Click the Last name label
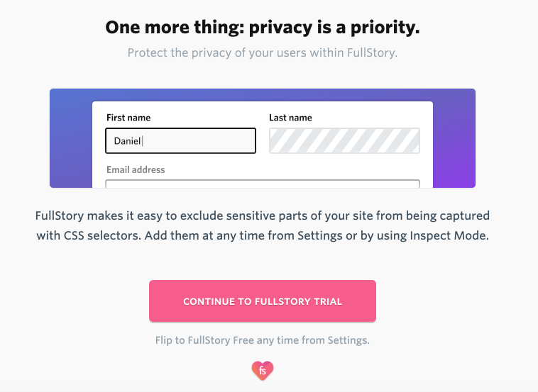The height and width of the screenshot is (392, 538). 290,118
